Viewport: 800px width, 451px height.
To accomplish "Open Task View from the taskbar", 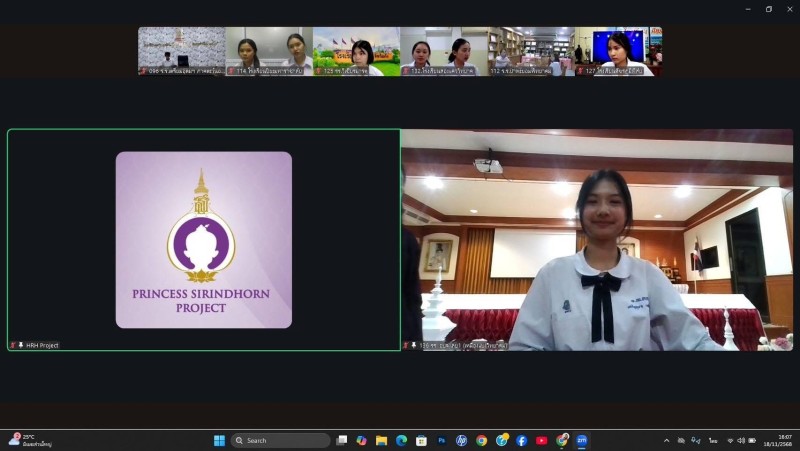I will [342, 440].
